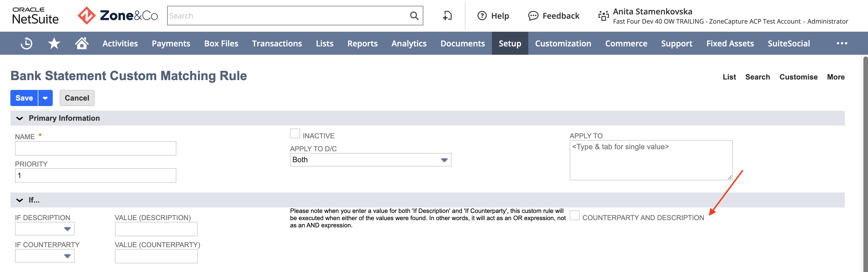Show more menu items via ellipsis

841,43
